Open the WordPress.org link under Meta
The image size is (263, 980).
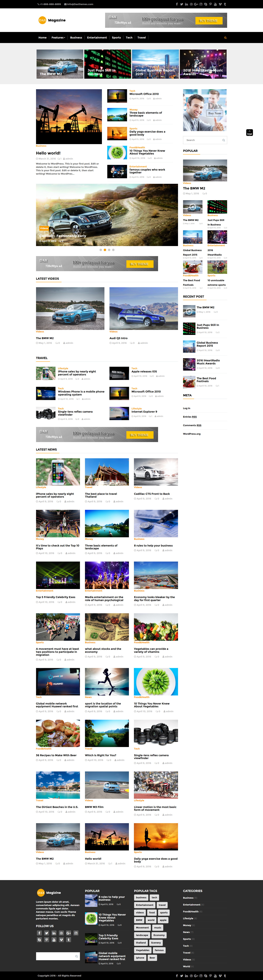tap(192, 434)
